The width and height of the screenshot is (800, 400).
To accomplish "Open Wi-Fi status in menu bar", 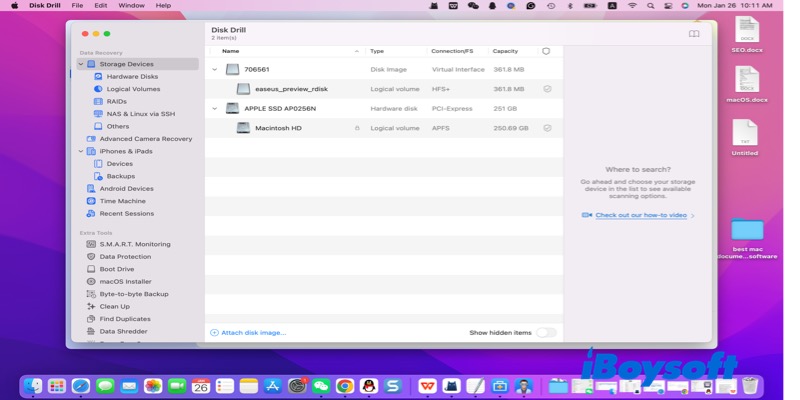I will (632, 5).
